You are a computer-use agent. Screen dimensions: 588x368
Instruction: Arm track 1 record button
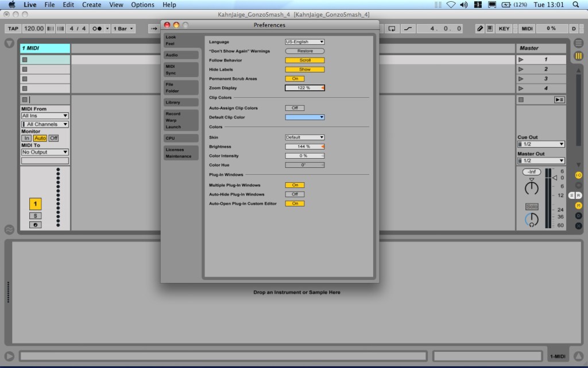[x=35, y=224]
